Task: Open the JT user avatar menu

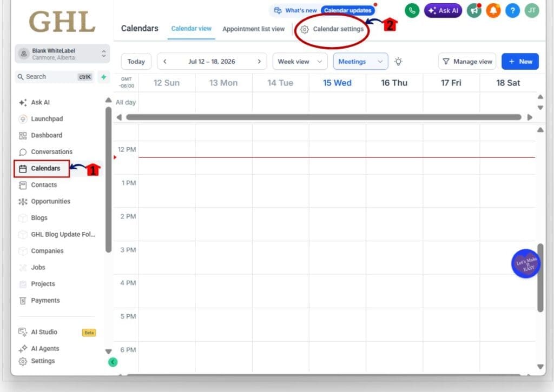Action: tap(532, 11)
